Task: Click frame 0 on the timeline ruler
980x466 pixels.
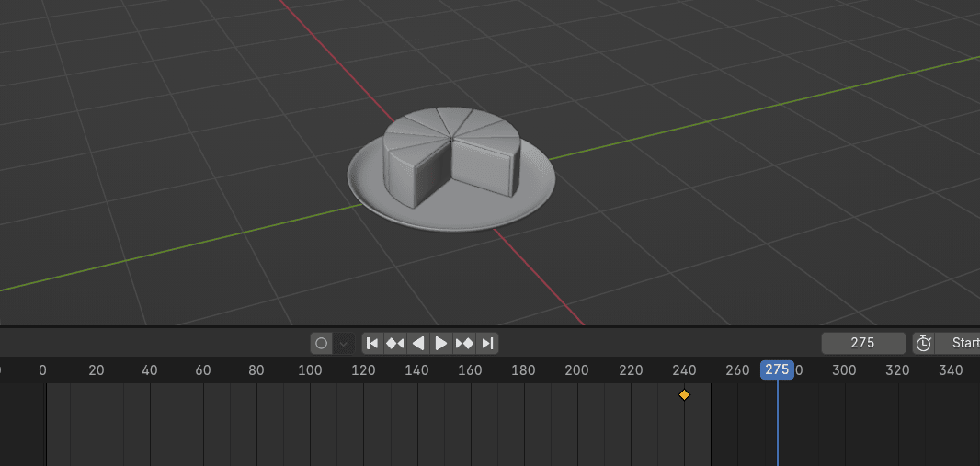Action: coord(42,370)
